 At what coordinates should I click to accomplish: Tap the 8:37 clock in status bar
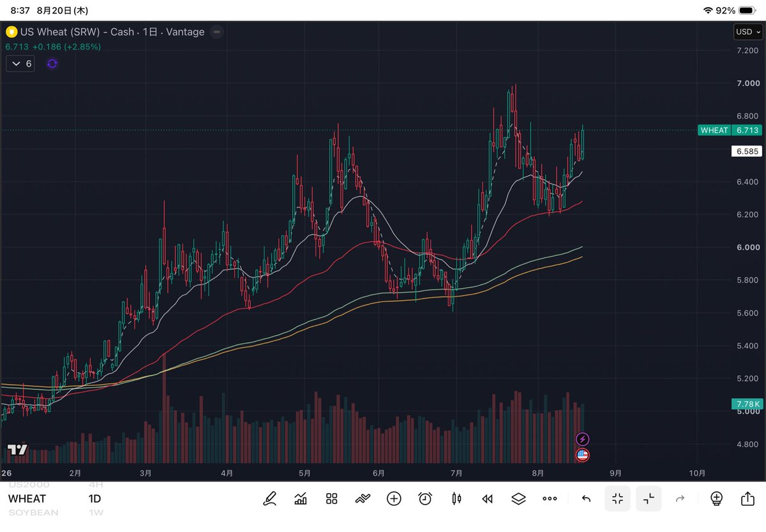click(x=20, y=11)
